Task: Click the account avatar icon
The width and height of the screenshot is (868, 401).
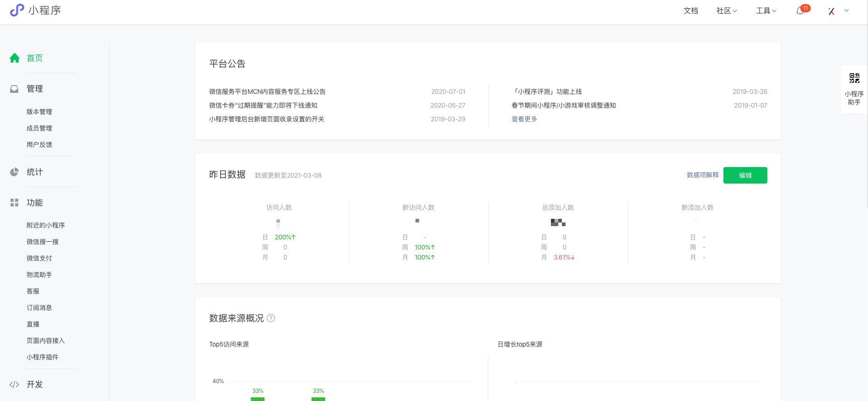Action: click(x=831, y=11)
